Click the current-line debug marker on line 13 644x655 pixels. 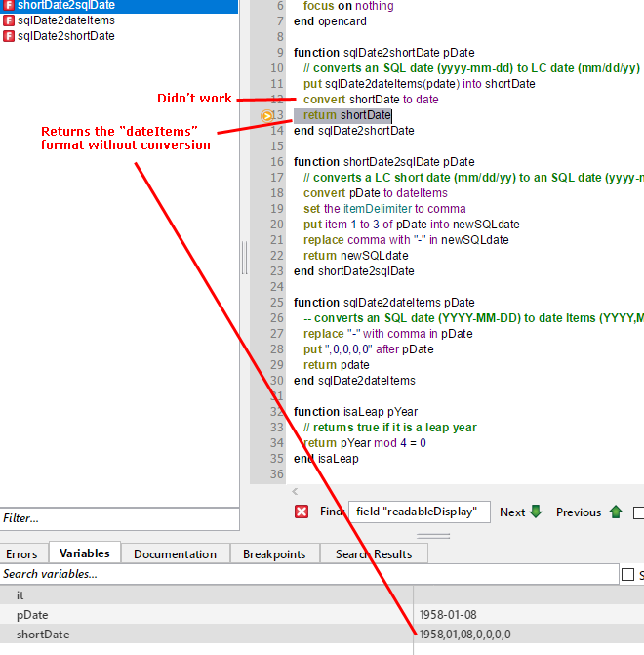click(266, 116)
